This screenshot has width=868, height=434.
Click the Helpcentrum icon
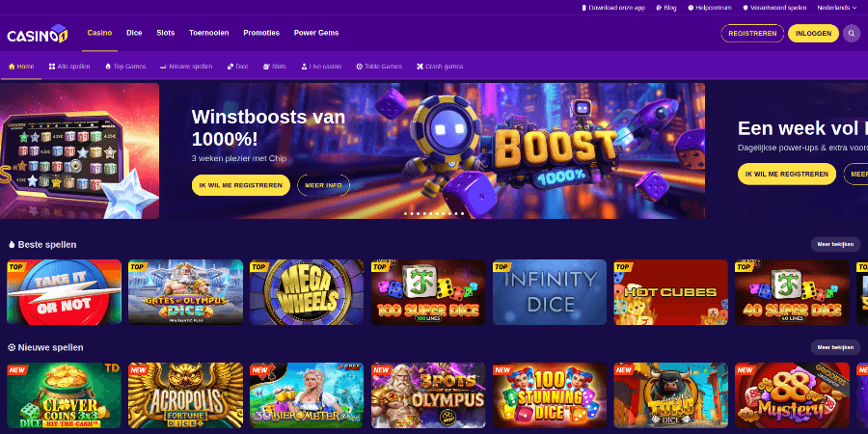coord(691,8)
